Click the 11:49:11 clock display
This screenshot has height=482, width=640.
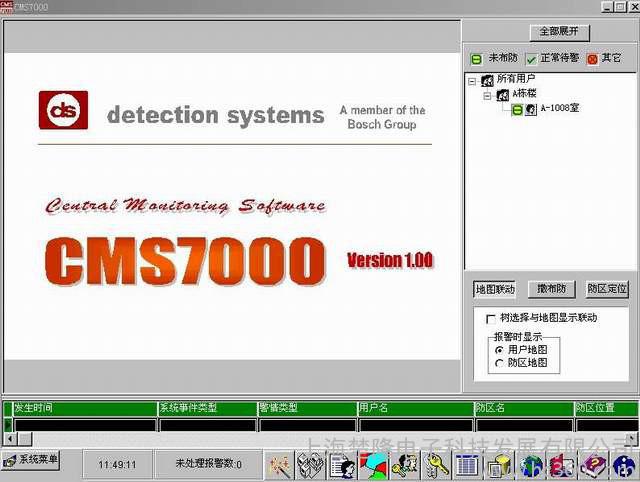(x=117, y=464)
